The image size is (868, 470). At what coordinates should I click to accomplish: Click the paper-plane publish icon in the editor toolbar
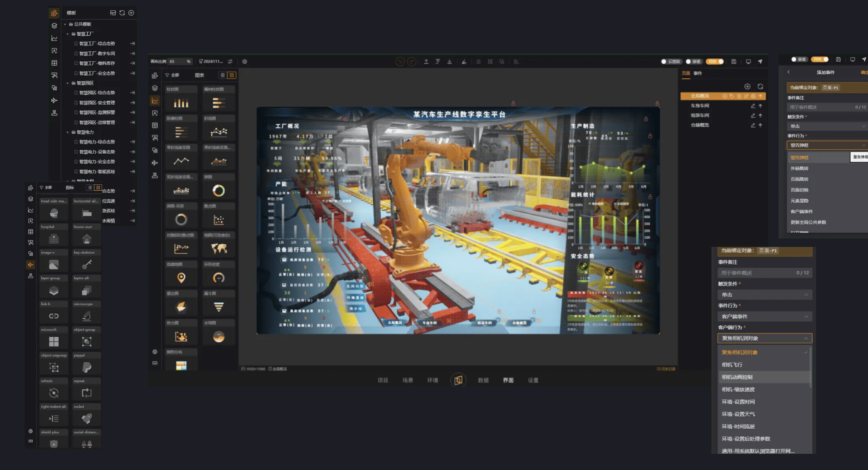point(760,62)
